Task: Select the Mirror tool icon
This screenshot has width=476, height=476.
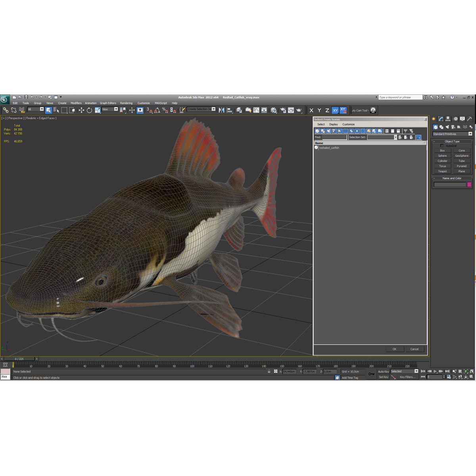Action: (x=222, y=110)
